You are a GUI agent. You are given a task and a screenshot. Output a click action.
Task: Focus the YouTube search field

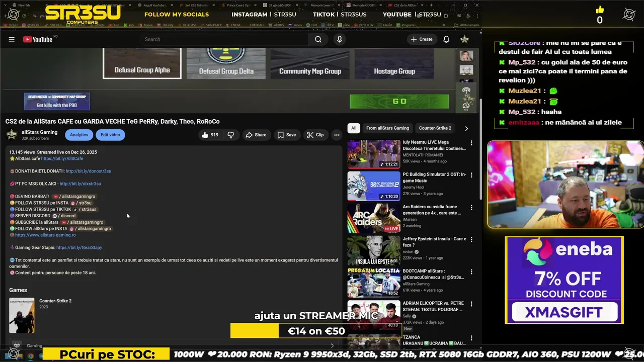pos(224,39)
